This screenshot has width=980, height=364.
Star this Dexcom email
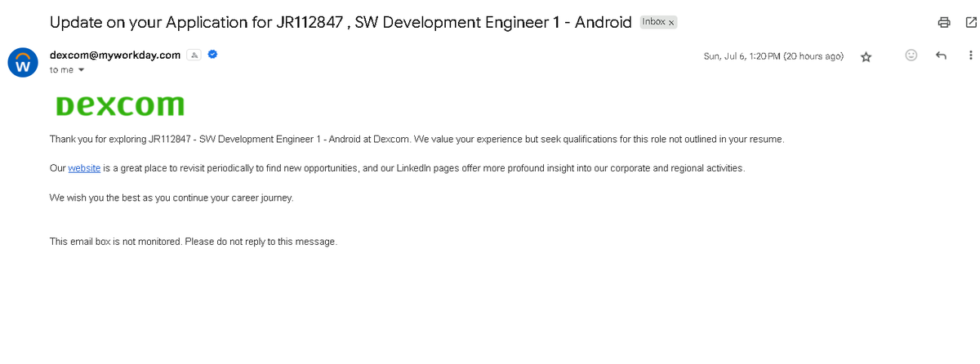click(x=866, y=56)
